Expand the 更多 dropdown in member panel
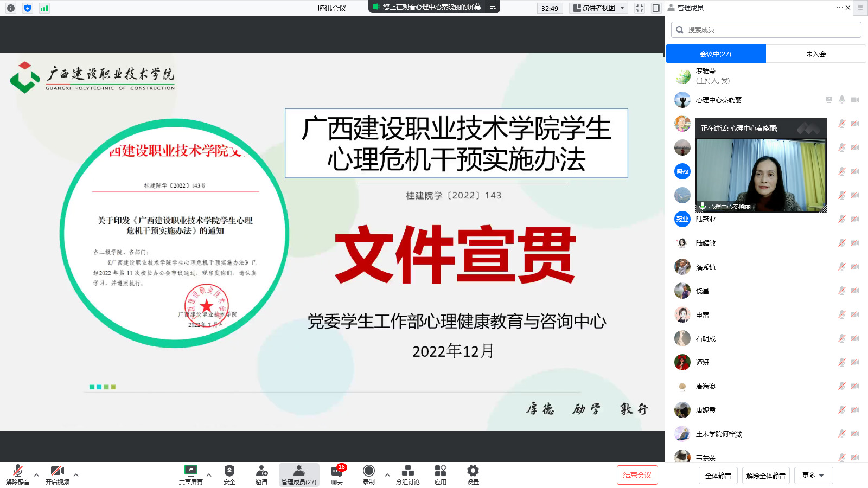 pos(813,476)
